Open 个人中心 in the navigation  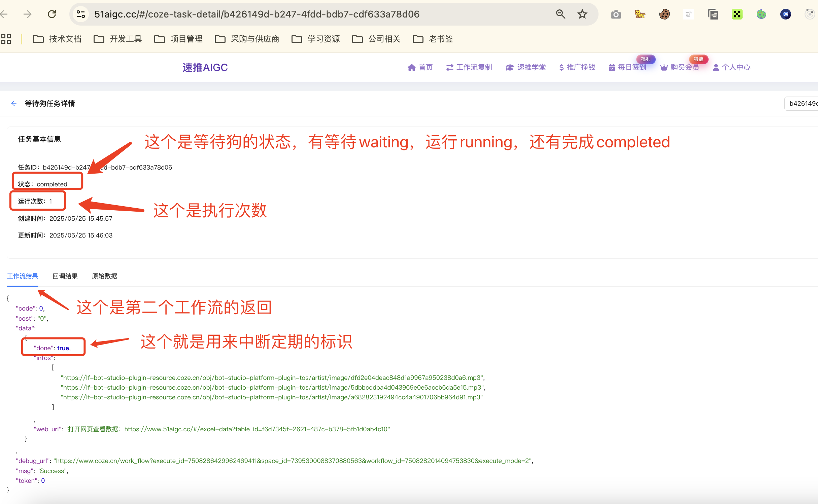pyautogui.click(x=732, y=67)
